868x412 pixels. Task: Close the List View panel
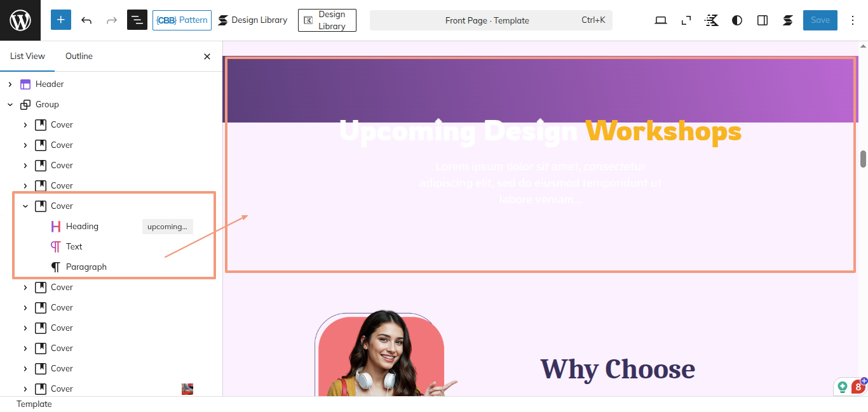[x=207, y=56]
